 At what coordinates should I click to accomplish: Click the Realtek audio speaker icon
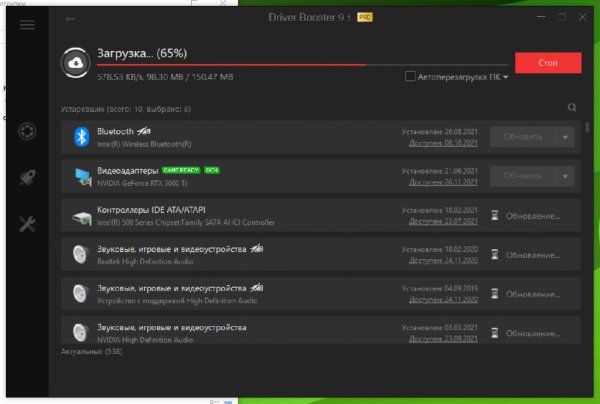(80, 254)
